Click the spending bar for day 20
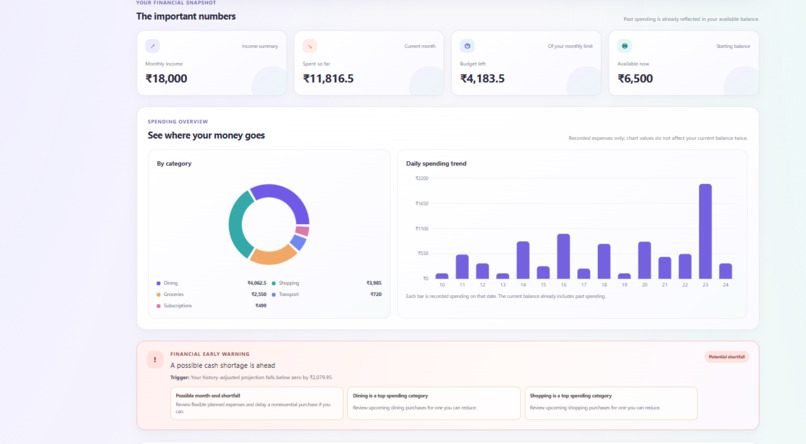This screenshot has width=806, height=444. (645, 260)
